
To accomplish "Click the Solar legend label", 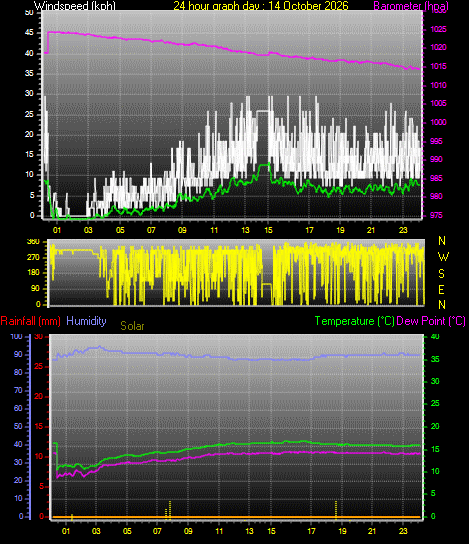I will [132, 326].
